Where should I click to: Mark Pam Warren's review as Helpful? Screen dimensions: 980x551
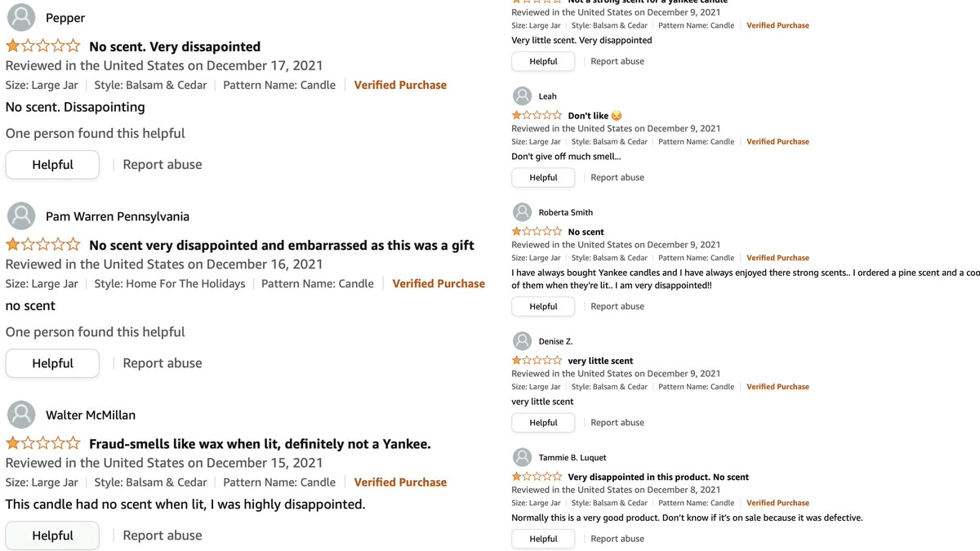point(52,363)
